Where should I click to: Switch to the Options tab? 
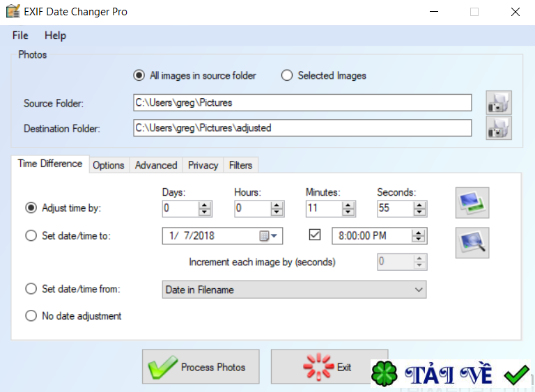pos(109,165)
